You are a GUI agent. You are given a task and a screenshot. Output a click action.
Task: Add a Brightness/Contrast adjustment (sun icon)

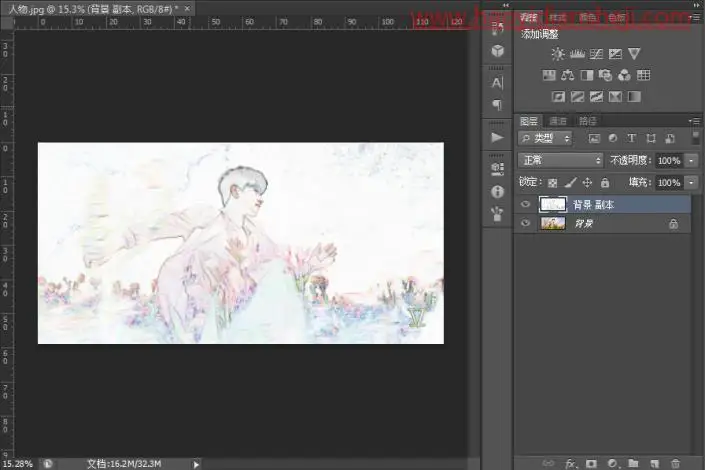click(558, 54)
